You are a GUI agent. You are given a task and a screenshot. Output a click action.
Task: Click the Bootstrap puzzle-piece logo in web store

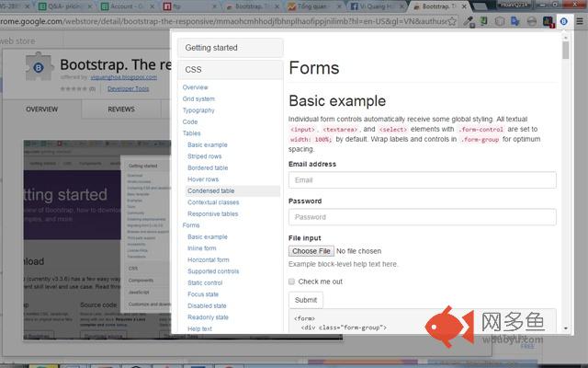39,67
